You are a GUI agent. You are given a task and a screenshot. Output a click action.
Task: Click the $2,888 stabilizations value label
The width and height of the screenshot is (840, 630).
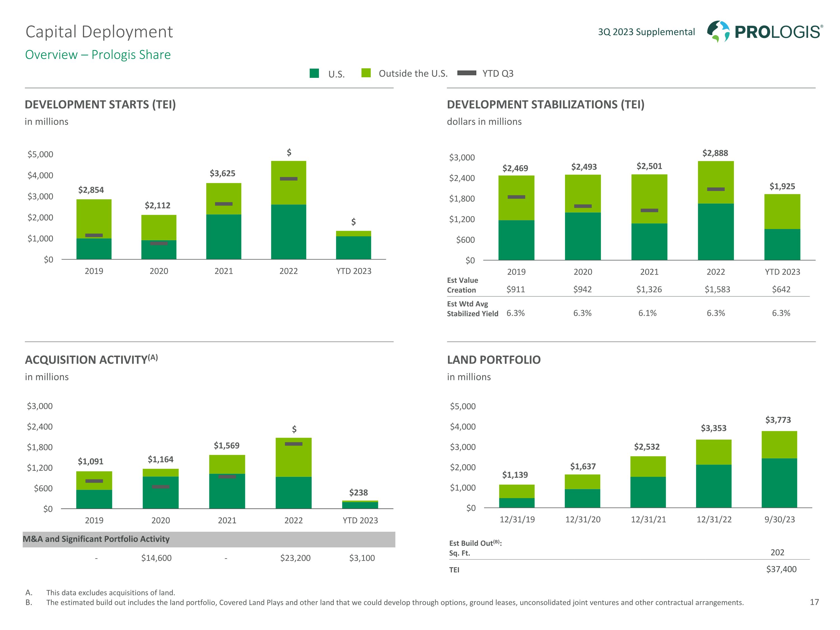(x=715, y=153)
